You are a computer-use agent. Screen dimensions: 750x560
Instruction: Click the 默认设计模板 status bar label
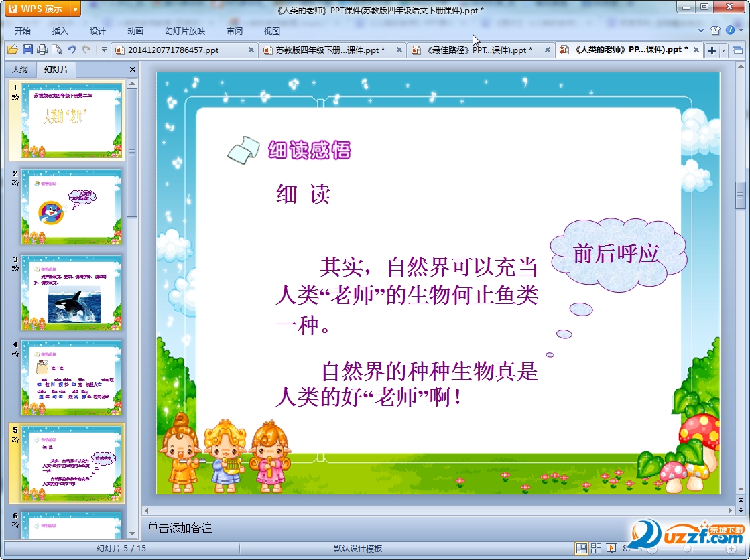pos(358,549)
